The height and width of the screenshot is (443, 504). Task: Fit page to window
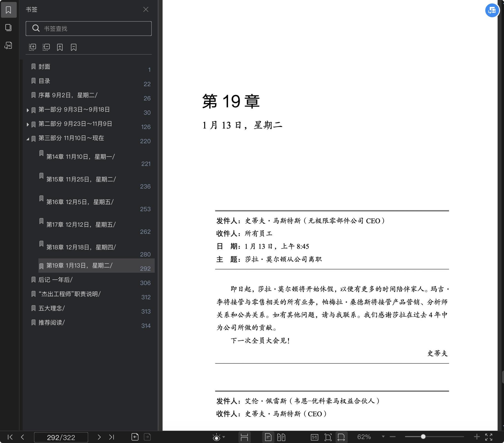[x=328, y=437]
